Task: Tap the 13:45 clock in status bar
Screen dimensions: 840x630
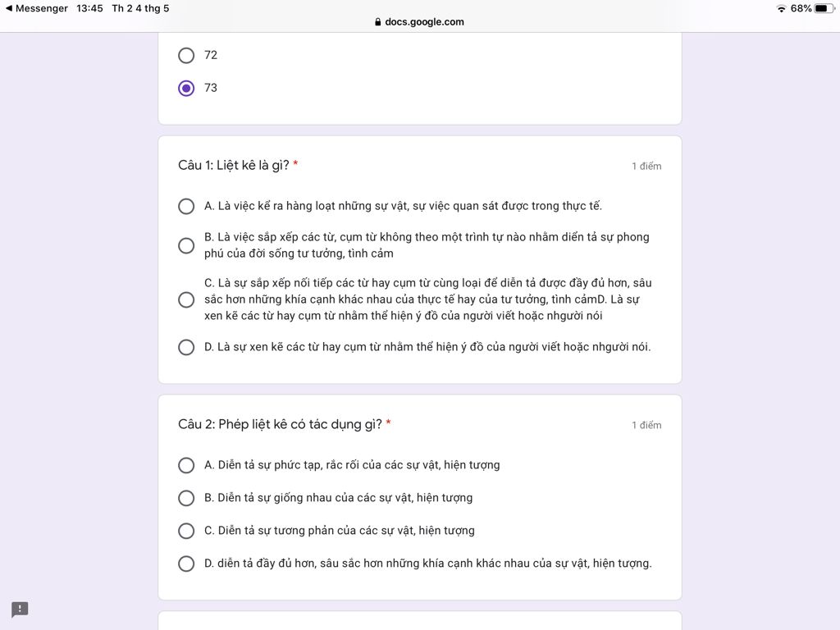Action: (x=89, y=8)
